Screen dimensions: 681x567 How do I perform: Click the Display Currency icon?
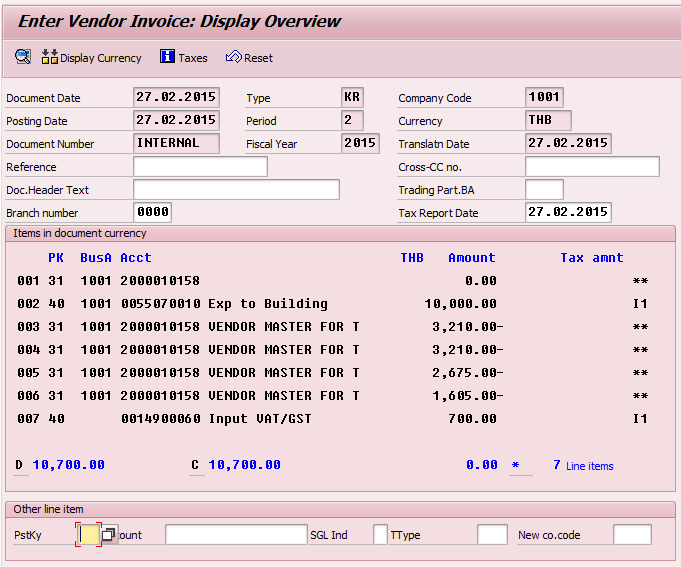pyautogui.click(x=50, y=57)
